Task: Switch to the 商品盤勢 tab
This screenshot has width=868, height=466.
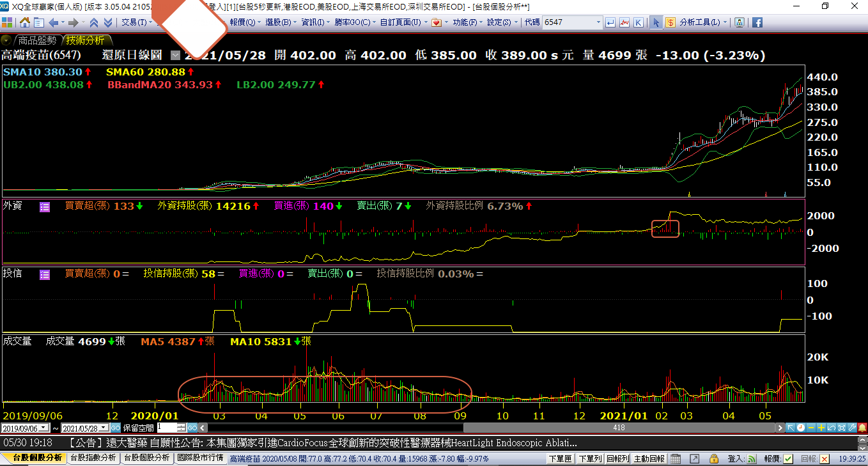Action: tap(36, 40)
